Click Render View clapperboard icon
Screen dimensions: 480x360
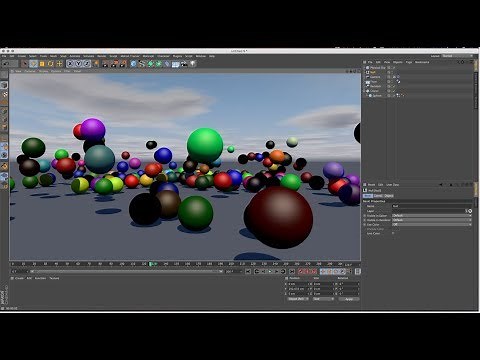tap(105, 64)
